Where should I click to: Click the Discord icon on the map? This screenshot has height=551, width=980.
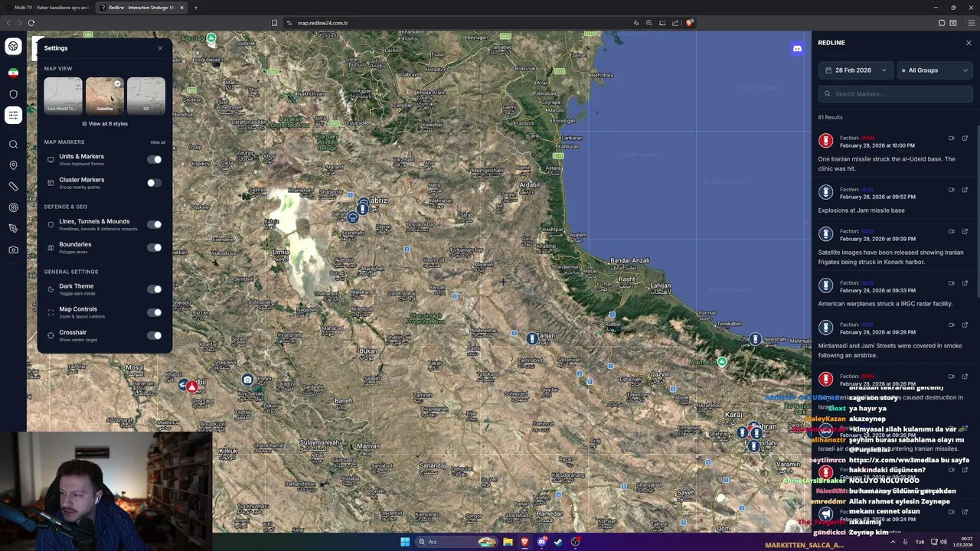[797, 49]
